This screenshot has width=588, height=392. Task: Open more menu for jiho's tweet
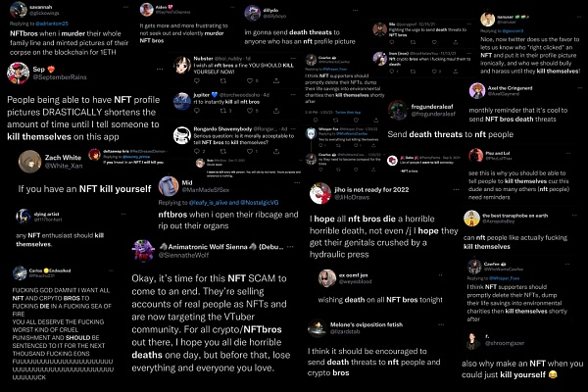tap(456, 189)
